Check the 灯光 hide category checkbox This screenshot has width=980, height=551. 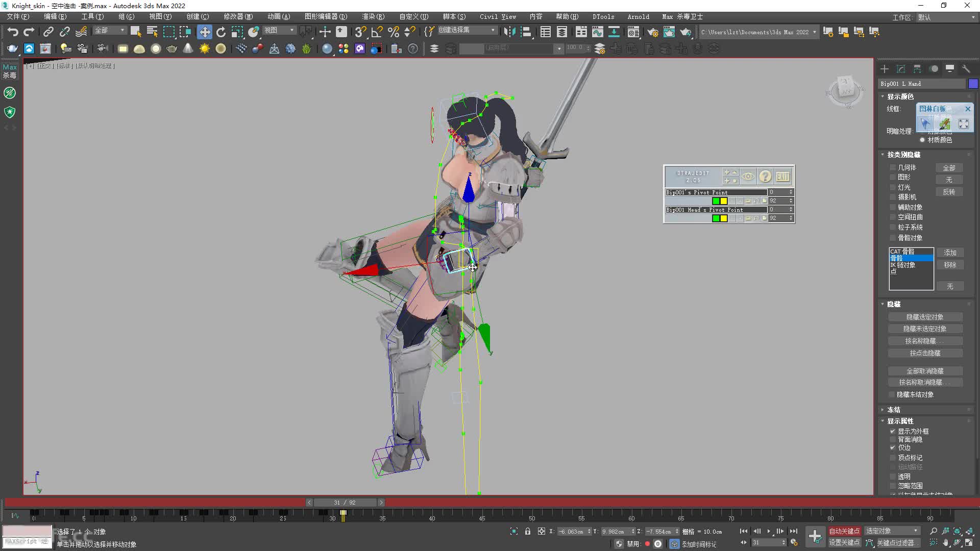(x=893, y=187)
